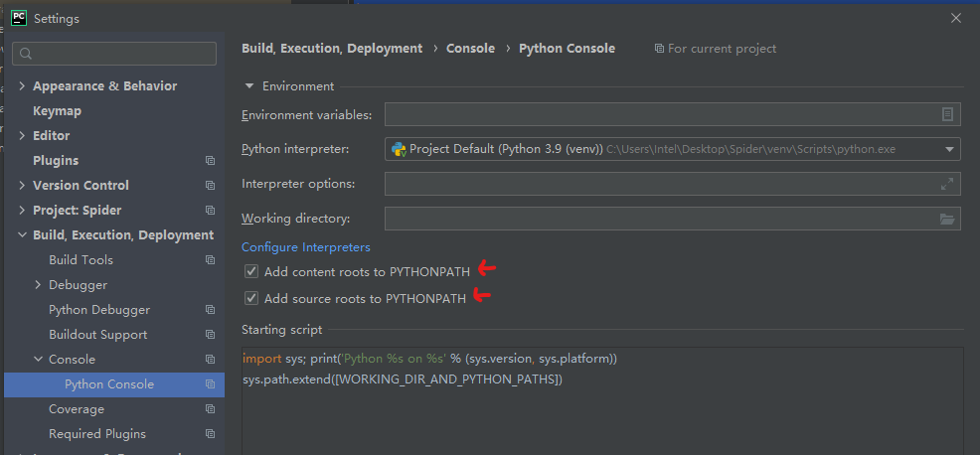Screen dimensions: 980x455
Task: Toggle Add content roots to PYTHONPATH
Action: pos(251,271)
